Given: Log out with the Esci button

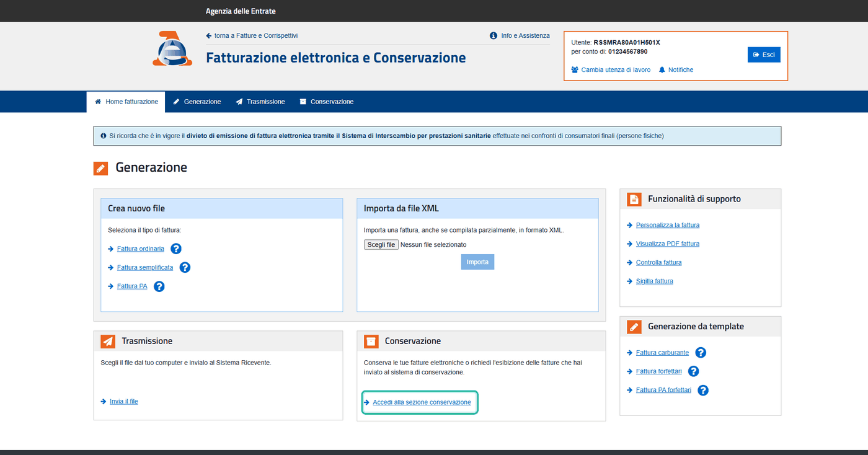Looking at the screenshot, I should click(764, 55).
